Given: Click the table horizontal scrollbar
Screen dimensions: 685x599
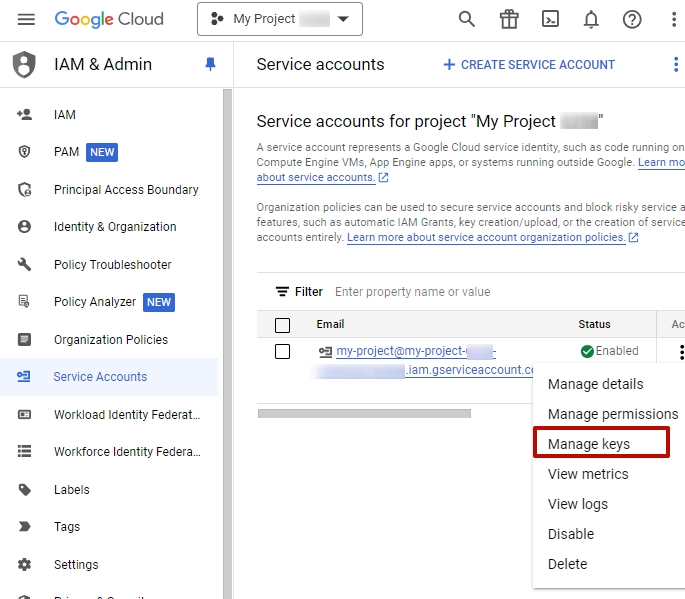Looking at the screenshot, I should point(364,413).
